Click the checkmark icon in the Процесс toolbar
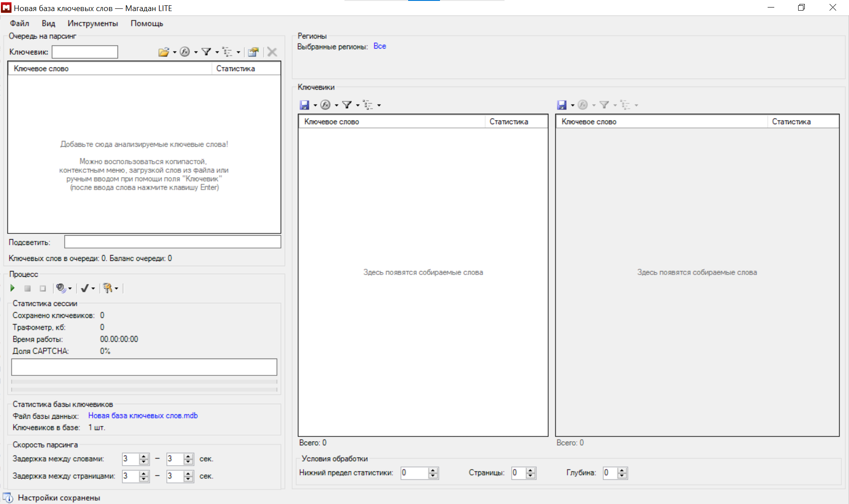Viewport: 849px width, 504px height. click(84, 288)
